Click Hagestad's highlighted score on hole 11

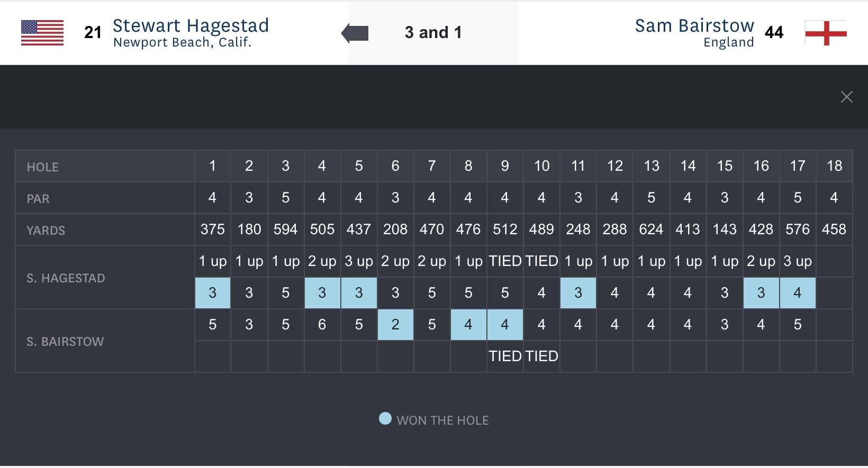578,293
